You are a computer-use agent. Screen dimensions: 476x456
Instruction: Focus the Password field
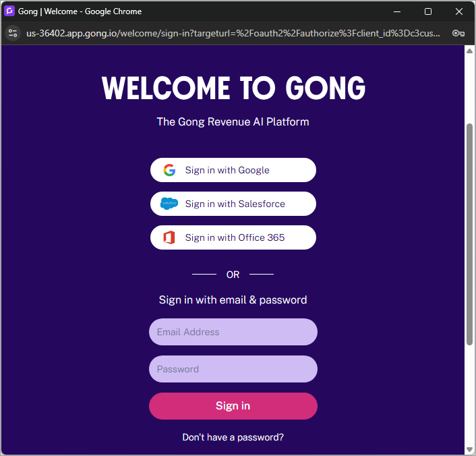tap(233, 369)
